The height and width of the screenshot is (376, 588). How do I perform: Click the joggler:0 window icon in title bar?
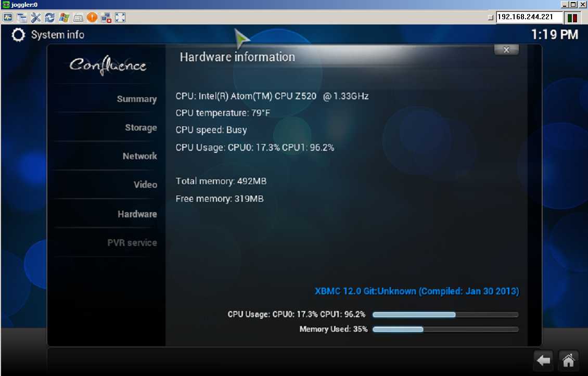pyautogui.click(x=6, y=5)
